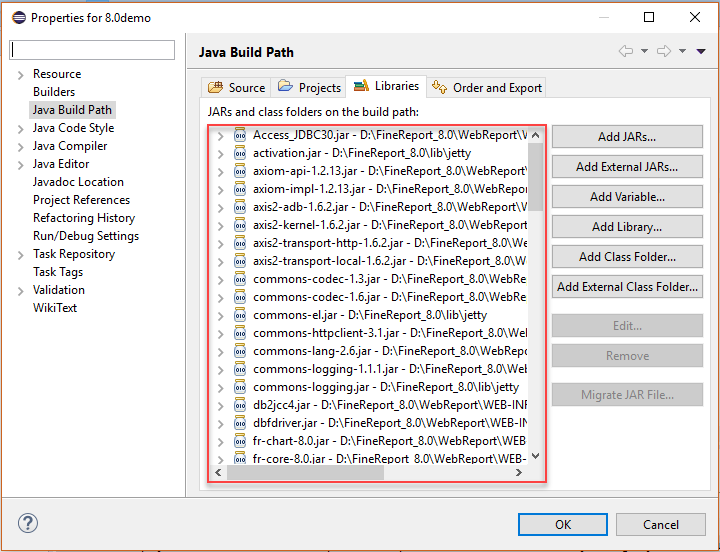This screenshot has width=720, height=552.
Task: Click the jar icon of dbfdriver.jar
Action: pos(240,423)
